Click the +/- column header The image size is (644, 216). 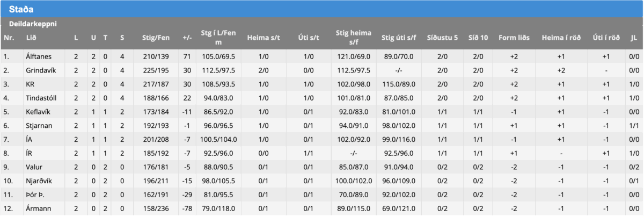(187, 38)
